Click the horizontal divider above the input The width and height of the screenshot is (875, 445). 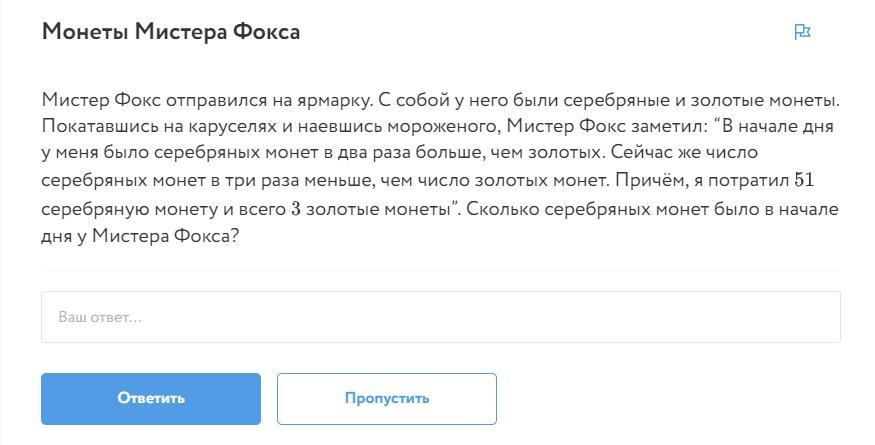coord(440,270)
